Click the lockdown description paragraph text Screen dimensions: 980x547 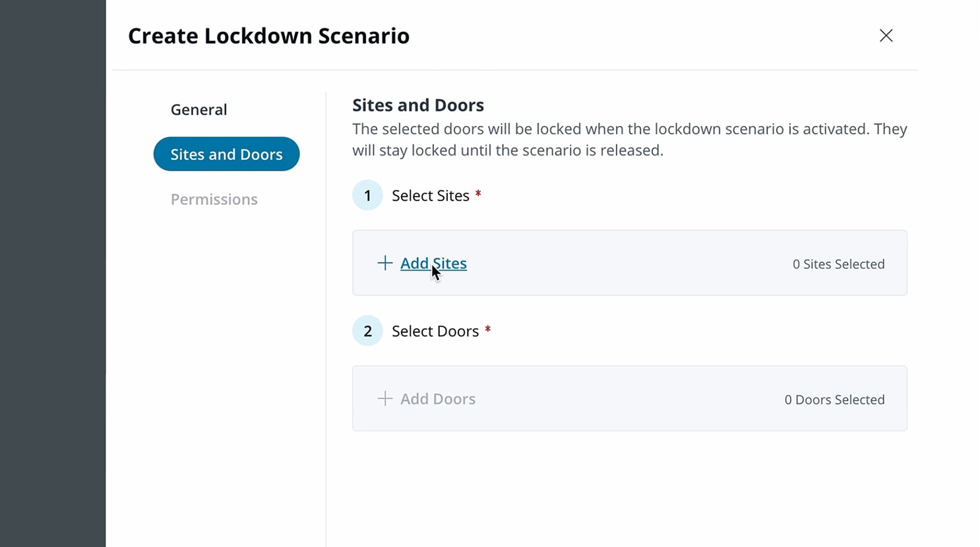pos(629,139)
